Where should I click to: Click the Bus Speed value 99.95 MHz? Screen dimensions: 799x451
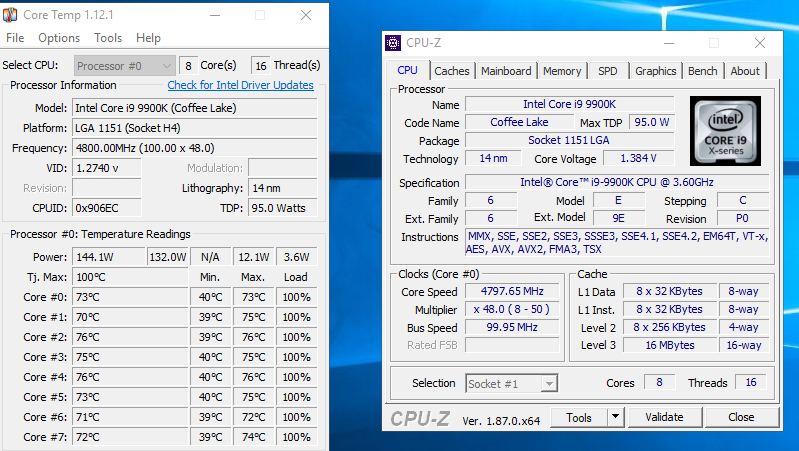(x=512, y=327)
